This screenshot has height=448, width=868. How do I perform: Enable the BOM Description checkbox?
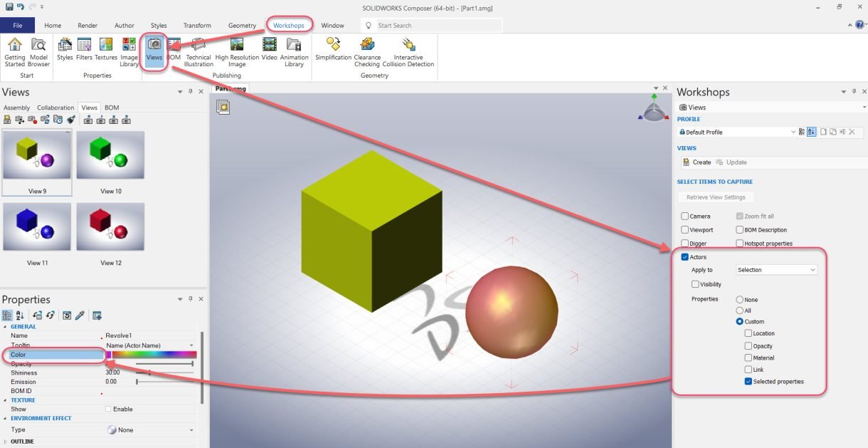coord(739,229)
